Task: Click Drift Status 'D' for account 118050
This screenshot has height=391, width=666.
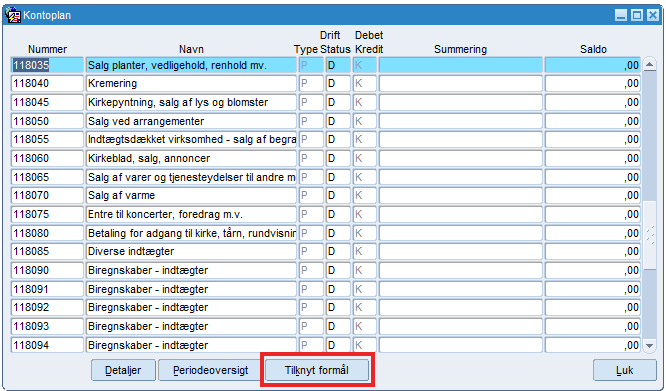Action: [338, 121]
